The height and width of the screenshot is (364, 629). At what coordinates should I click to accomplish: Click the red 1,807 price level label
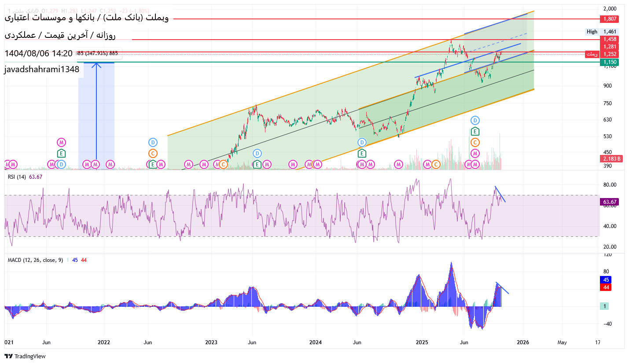(x=610, y=19)
